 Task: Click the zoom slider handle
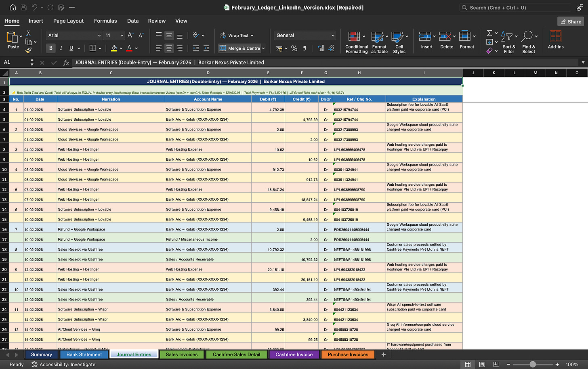[x=533, y=364]
